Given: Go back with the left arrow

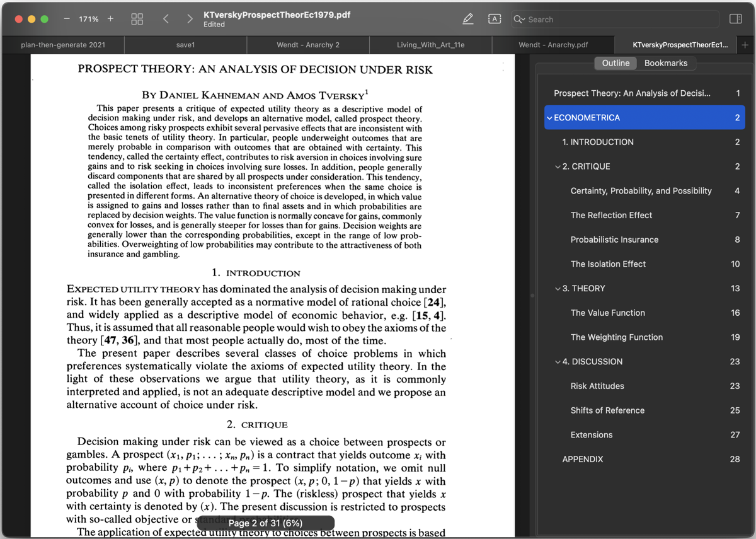Looking at the screenshot, I should (x=166, y=19).
